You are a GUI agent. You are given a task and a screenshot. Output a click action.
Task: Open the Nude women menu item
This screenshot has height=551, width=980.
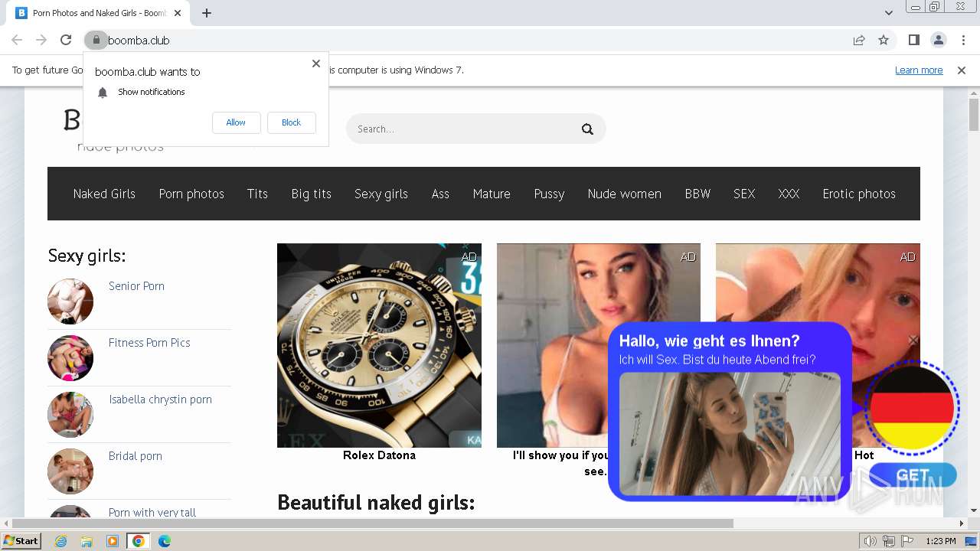[624, 194]
